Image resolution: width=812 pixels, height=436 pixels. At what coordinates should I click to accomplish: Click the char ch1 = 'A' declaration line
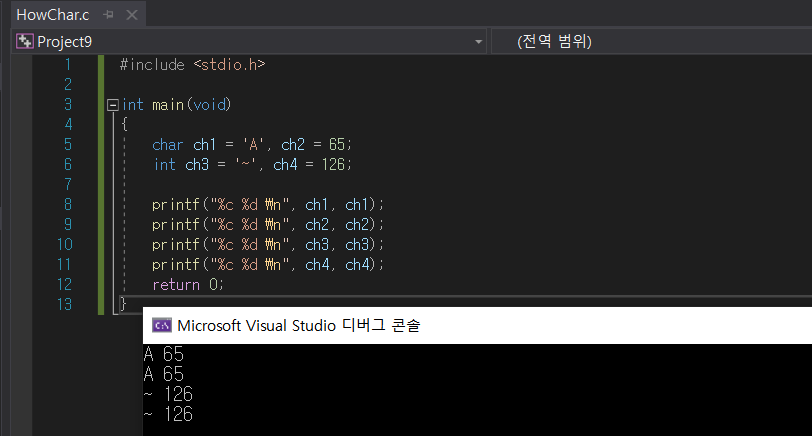coord(252,144)
